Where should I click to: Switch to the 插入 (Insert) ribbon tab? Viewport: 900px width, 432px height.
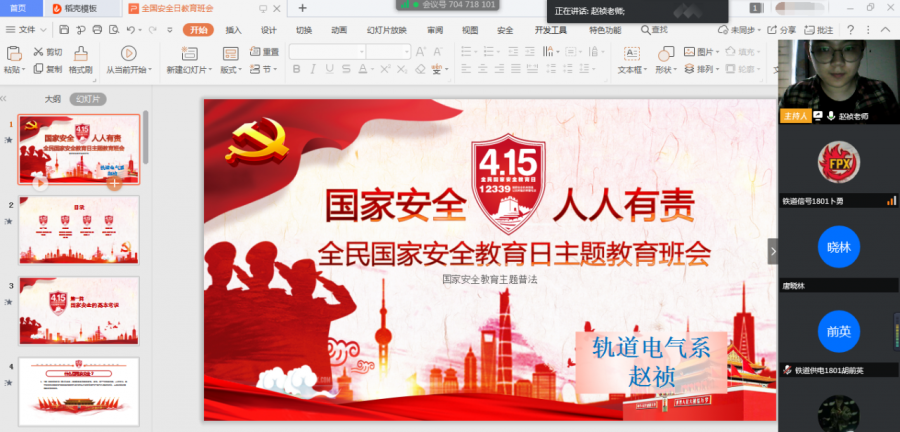pos(233,30)
